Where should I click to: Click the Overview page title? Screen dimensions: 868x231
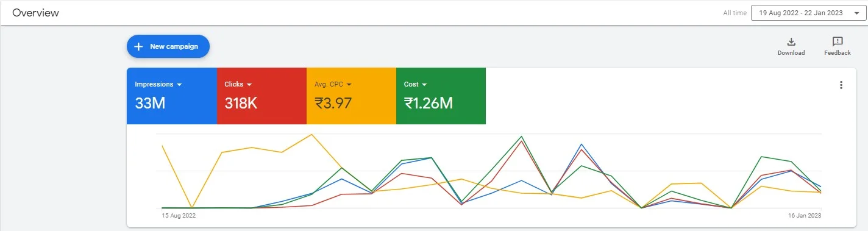[x=35, y=13]
